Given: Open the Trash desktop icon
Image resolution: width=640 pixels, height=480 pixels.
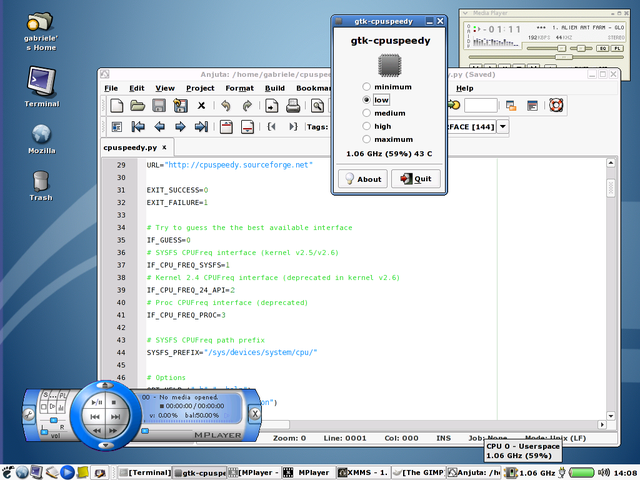Looking at the screenshot, I should coord(41,186).
